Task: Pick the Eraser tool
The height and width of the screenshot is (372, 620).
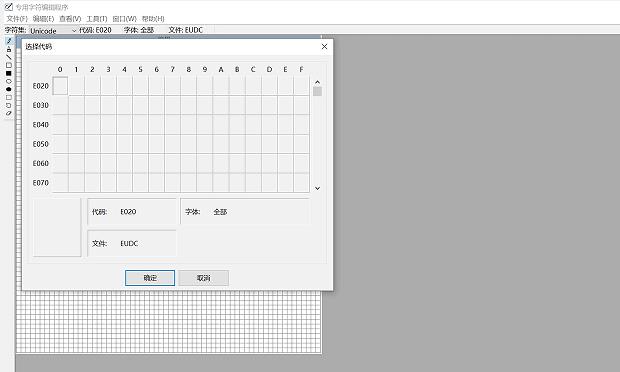Action: [9, 113]
